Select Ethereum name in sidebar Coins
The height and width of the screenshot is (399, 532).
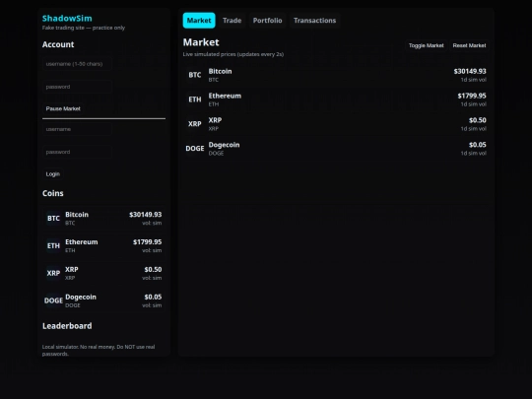pos(82,242)
